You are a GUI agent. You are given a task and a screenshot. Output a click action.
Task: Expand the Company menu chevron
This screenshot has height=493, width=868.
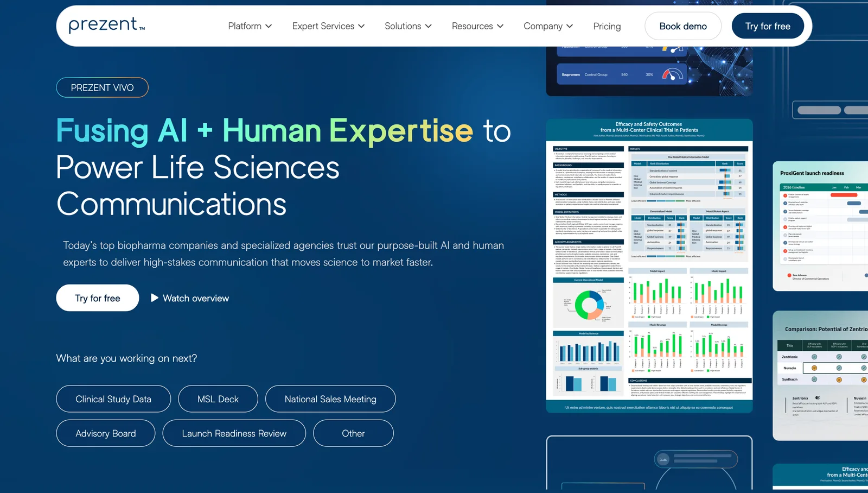click(x=570, y=26)
